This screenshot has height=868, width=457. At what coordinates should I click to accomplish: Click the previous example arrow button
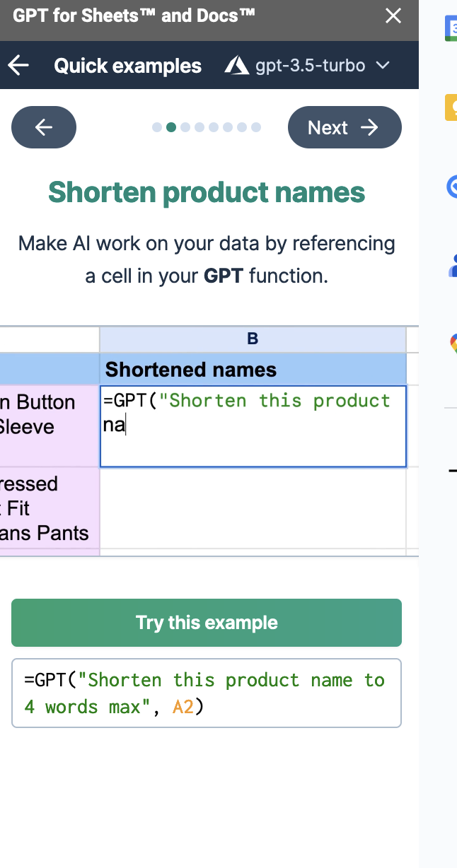(44, 127)
